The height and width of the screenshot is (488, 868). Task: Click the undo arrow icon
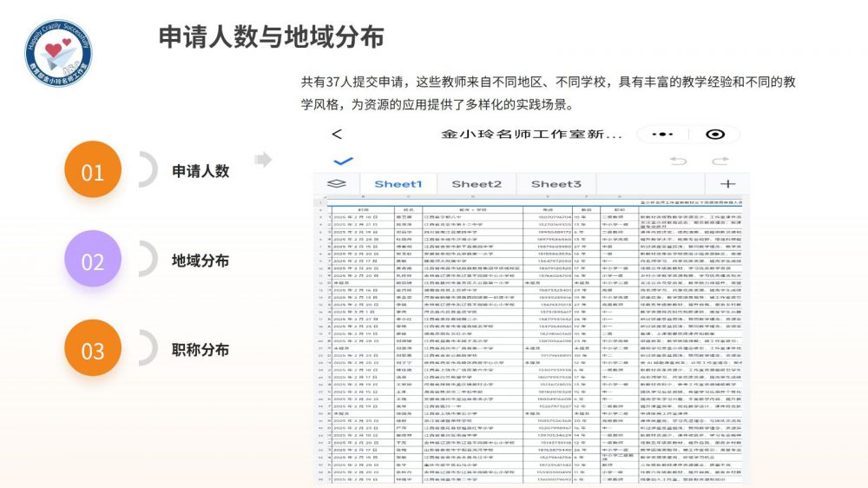[678, 162]
